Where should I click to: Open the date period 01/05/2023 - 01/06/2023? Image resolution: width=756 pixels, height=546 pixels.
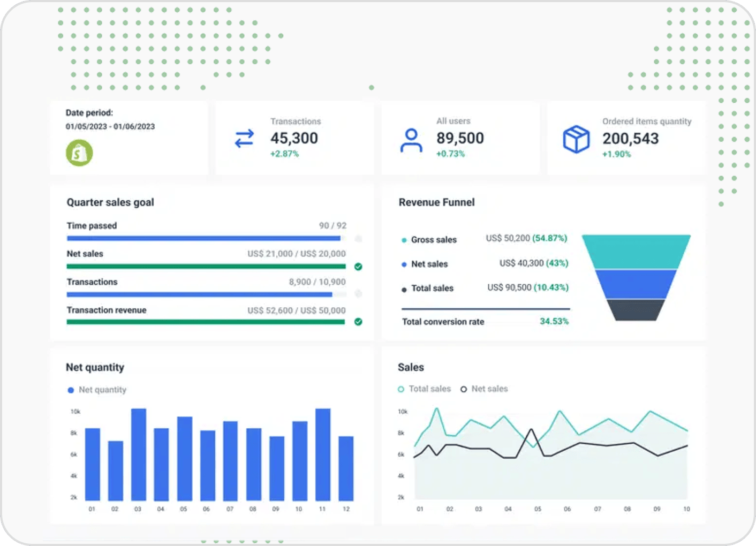pyautogui.click(x=110, y=127)
